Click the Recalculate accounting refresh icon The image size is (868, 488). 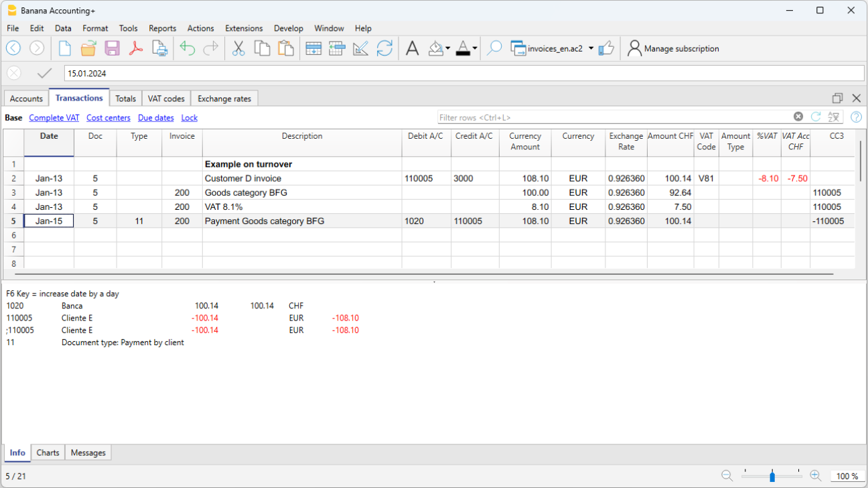click(x=384, y=48)
